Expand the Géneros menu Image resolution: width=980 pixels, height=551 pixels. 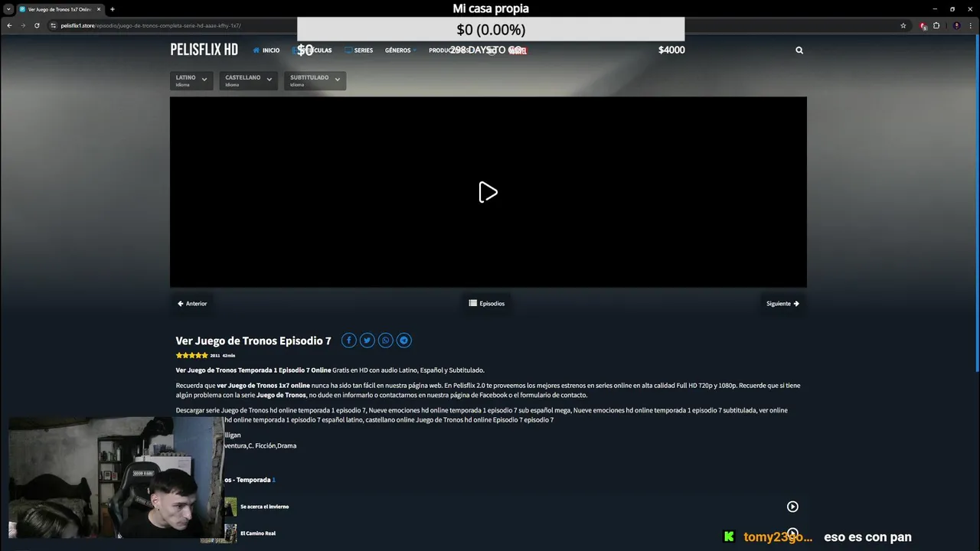[400, 51]
